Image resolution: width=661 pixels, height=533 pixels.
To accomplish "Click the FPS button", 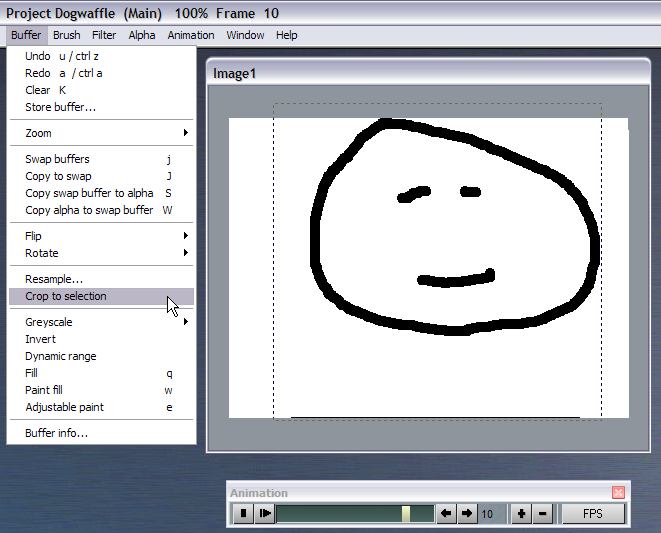I will 593,514.
